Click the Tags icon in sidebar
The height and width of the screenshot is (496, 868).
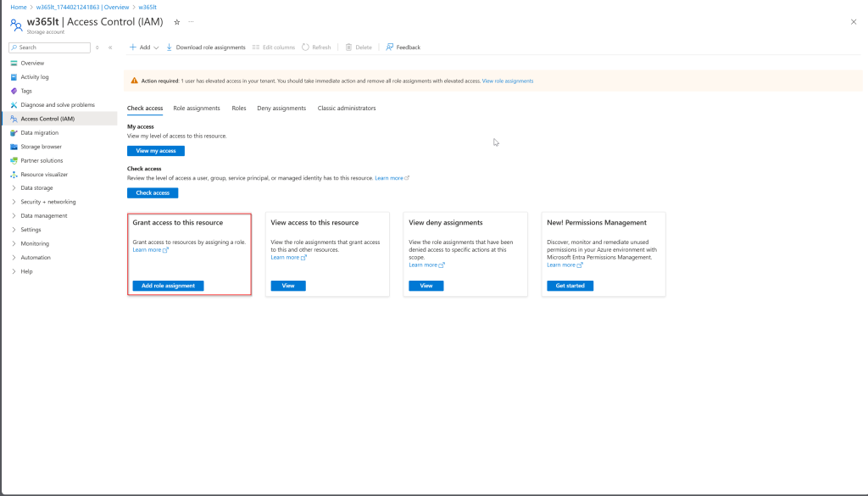14,91
